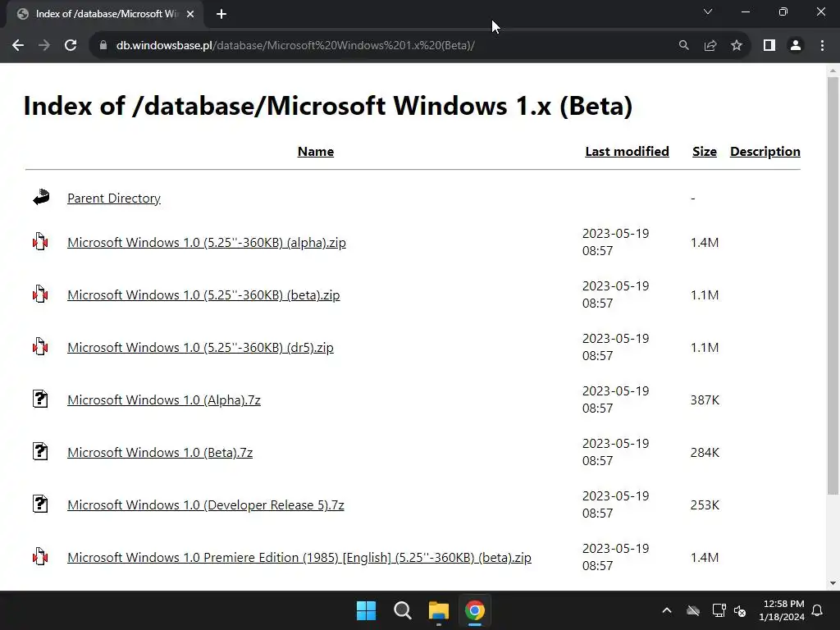Click the archive icon beside (alpha).zip
Screen dimensions: 840x630
point(40,242)
